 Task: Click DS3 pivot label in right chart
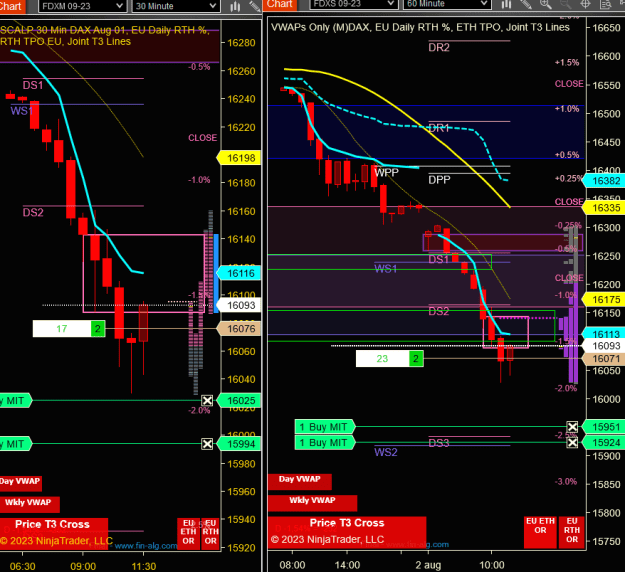(x=439, y=443)
